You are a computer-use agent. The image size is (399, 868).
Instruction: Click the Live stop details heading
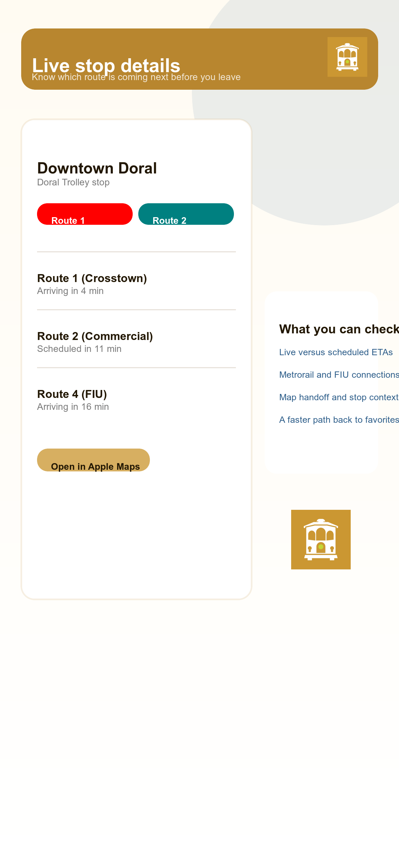[106, 65]
